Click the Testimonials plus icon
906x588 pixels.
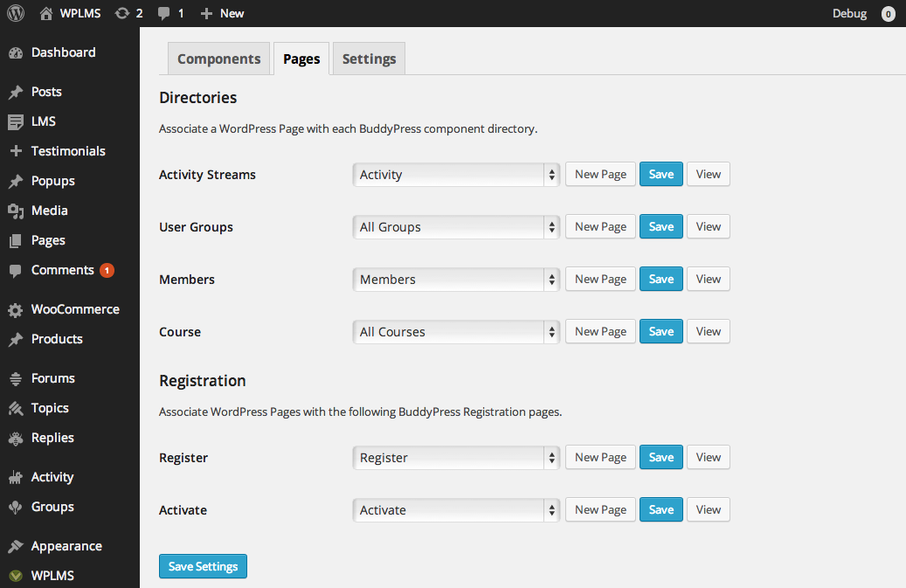16,151
